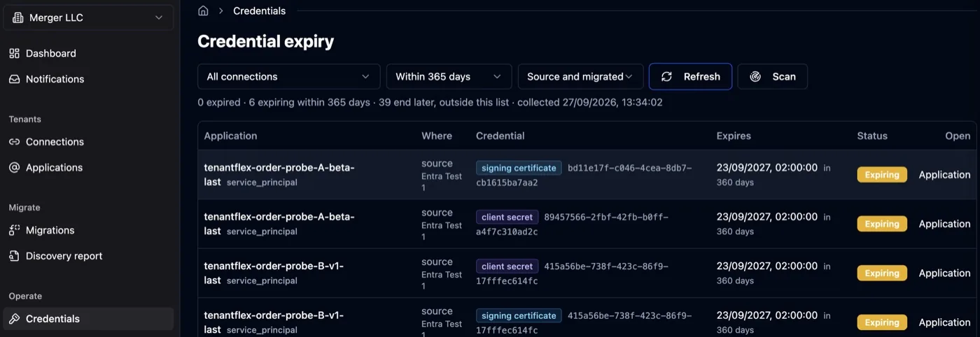980x337 pixels.
Task: Click client secret tag in 89457566 row
Action: point(507,217)
